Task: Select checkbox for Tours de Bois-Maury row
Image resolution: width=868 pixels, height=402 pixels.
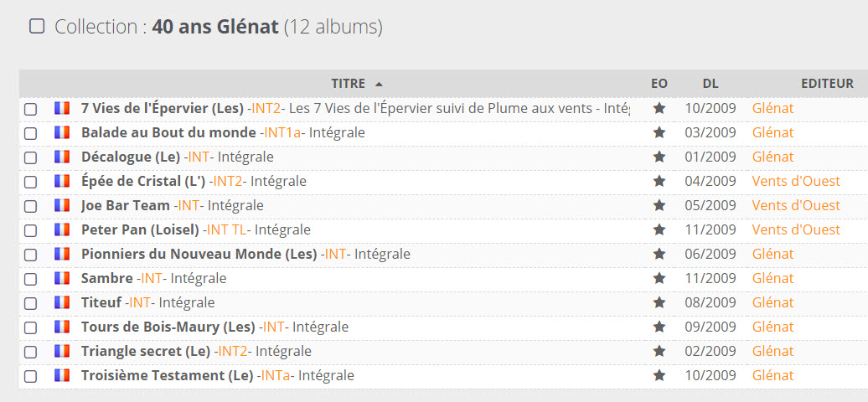Action: click(x=30, y=327)
